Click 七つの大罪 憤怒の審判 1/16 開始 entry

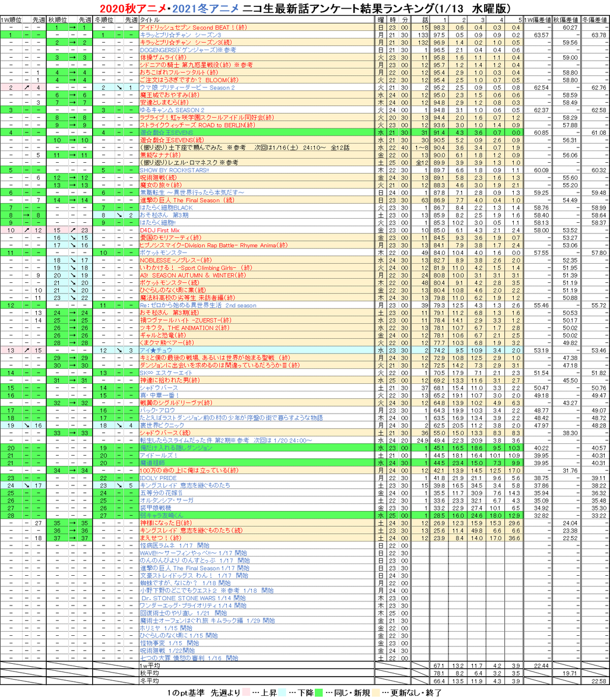pyautogui.click(x=188, y=659)
